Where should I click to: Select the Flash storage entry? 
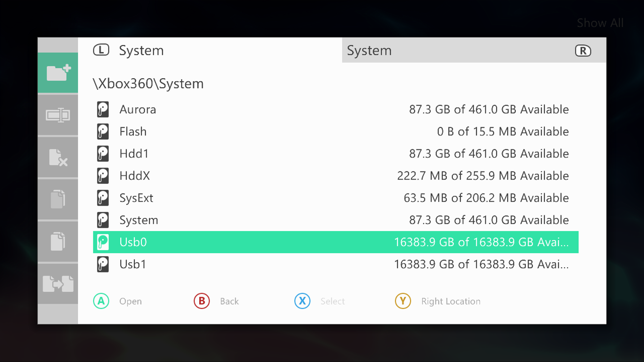pyautogui.click(x=133, y=131)
